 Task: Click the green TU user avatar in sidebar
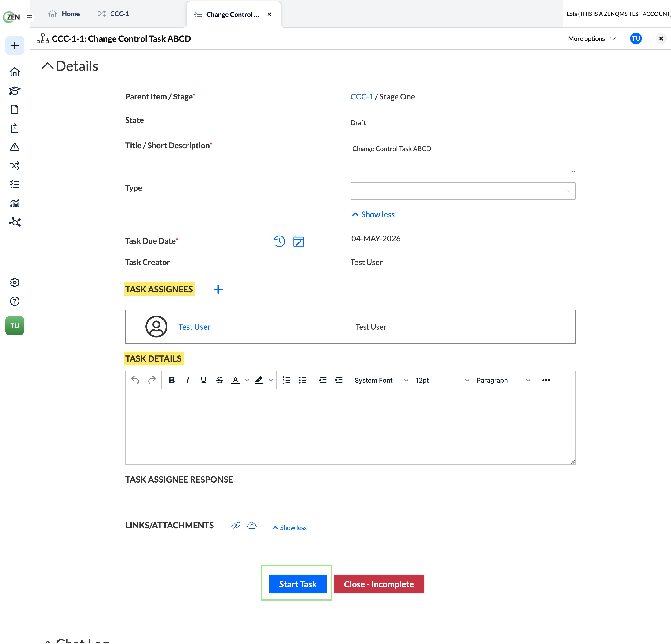click(x=15, y=326)
